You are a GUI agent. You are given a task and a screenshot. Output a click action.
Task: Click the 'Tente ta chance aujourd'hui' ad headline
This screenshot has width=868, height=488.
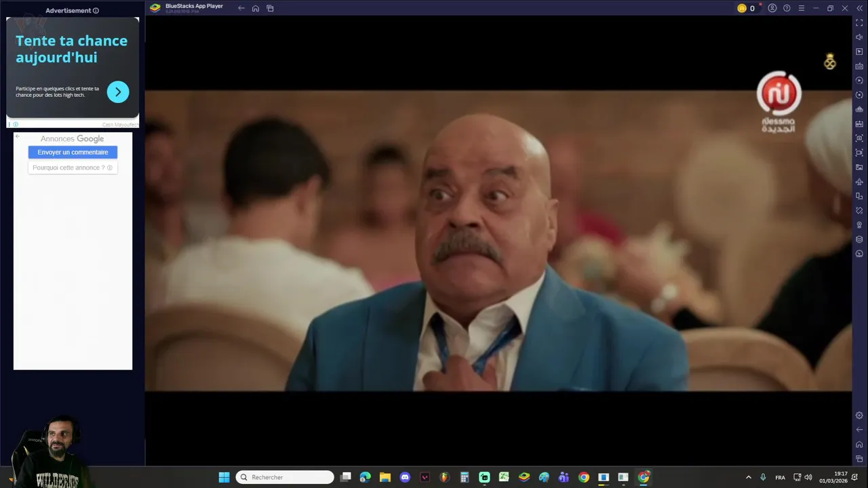click(x=71, y=49)
